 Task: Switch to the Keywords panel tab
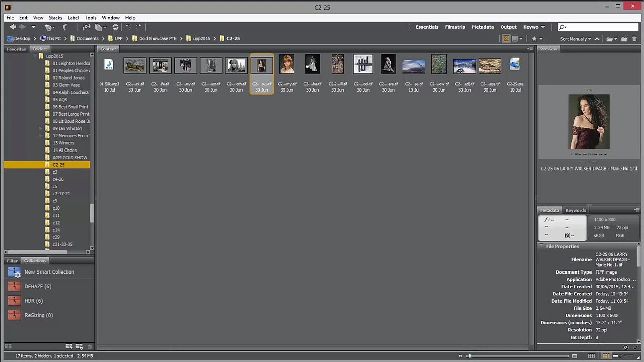(x=575, y=210)
